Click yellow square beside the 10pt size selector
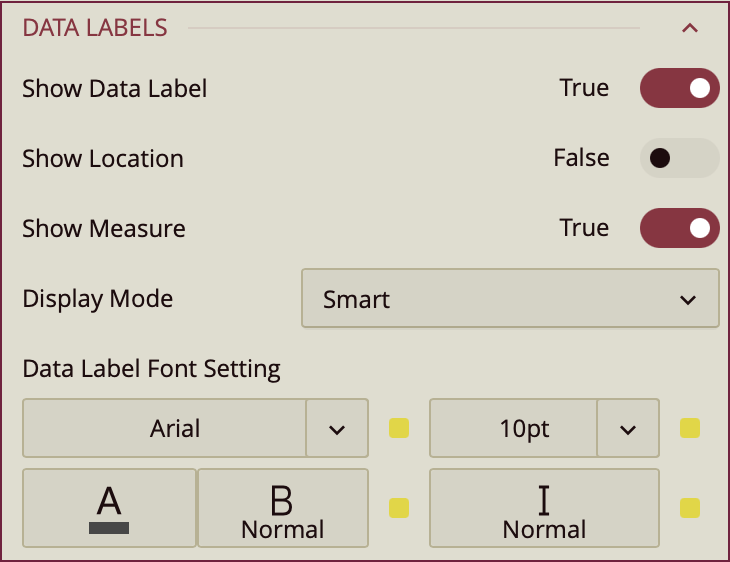The height and width of the screenshot is (562, 730). click(690, 429)
